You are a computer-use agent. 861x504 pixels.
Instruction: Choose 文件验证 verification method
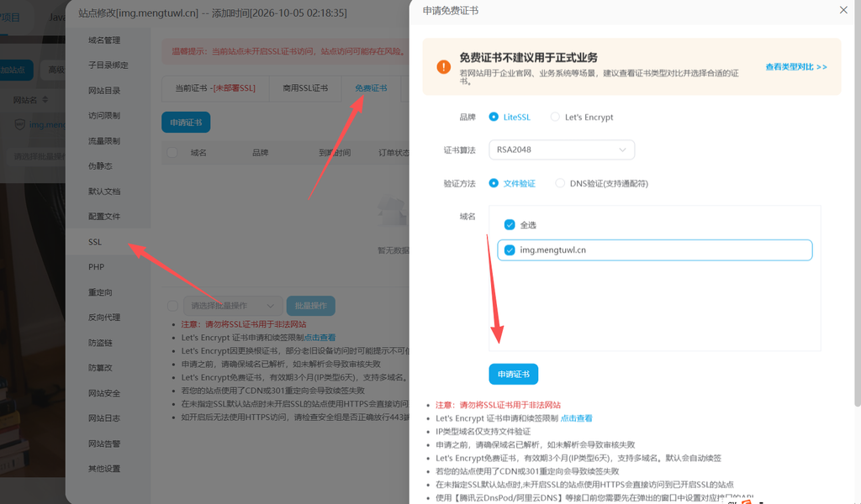(494, 183)
